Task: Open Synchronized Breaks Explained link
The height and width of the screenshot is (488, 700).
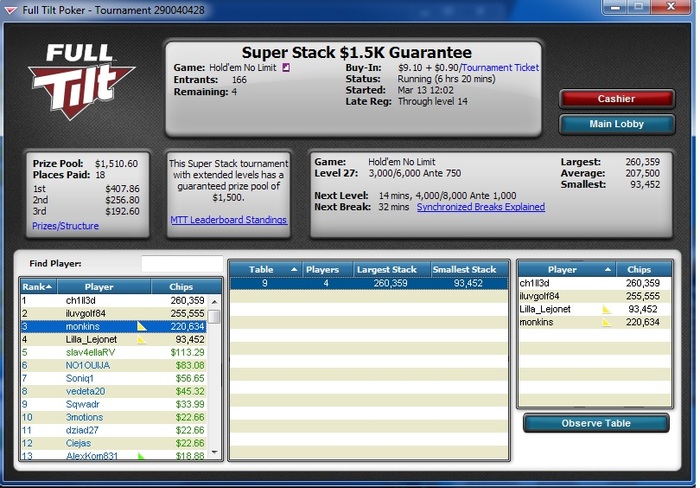Action: click(x=481, y=207)
